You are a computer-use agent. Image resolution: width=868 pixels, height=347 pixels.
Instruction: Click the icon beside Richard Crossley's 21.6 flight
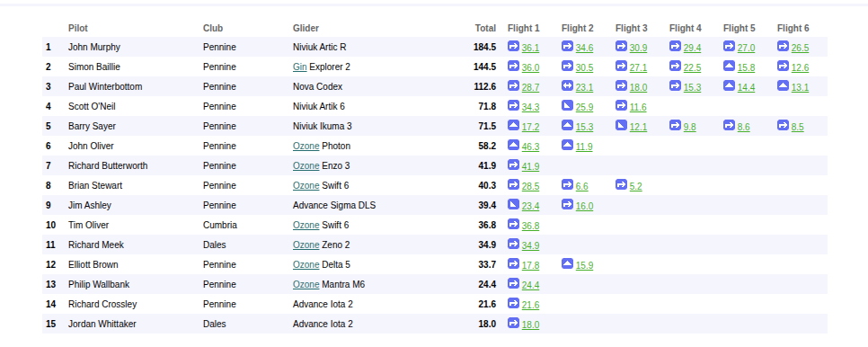pos(513,303)
